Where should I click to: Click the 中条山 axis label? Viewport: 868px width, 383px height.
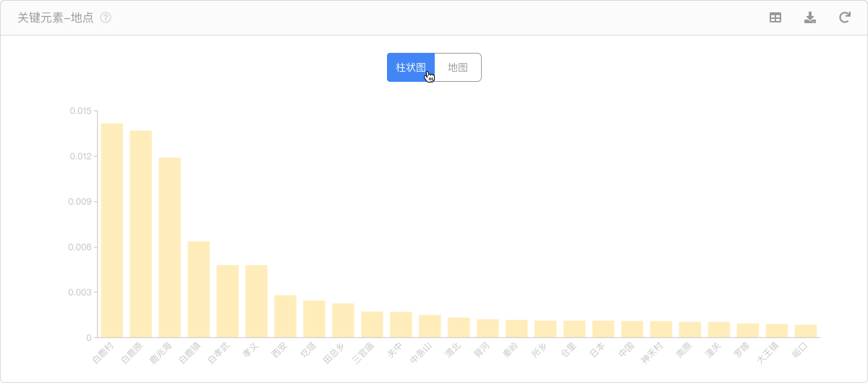tap(420, 354)
